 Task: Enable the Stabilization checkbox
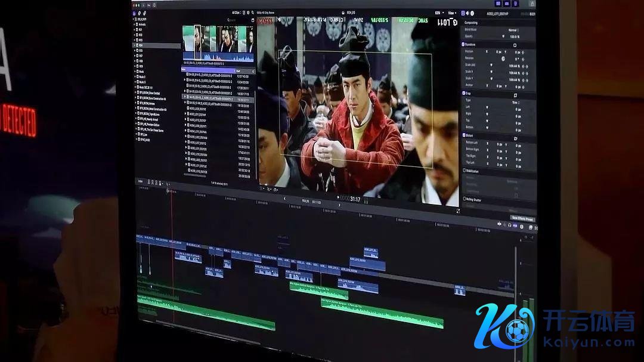465,171
